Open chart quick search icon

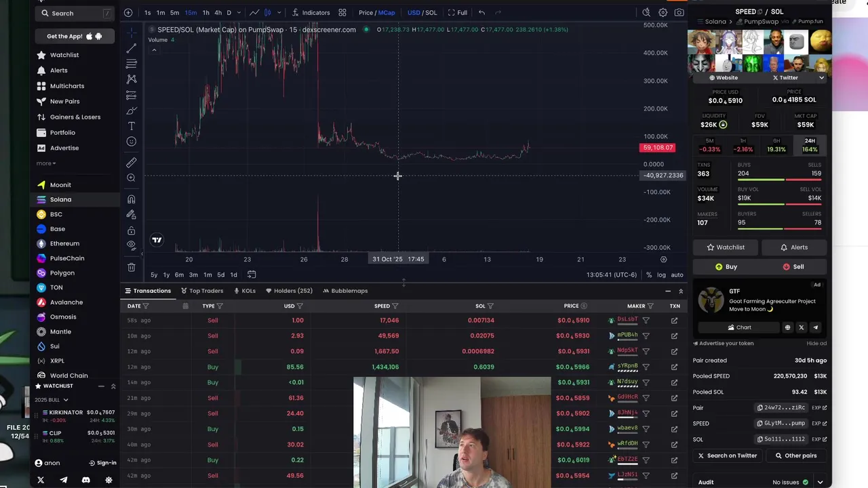(646, 12)
